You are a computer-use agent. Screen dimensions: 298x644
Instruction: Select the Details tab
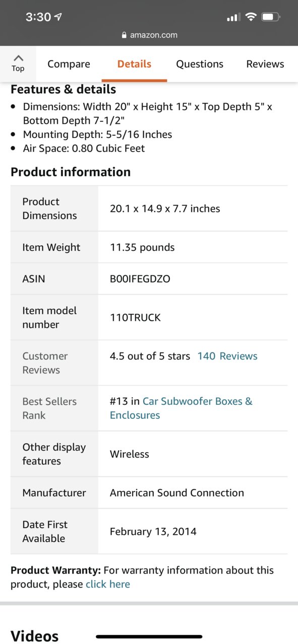[x=134, y=64]
